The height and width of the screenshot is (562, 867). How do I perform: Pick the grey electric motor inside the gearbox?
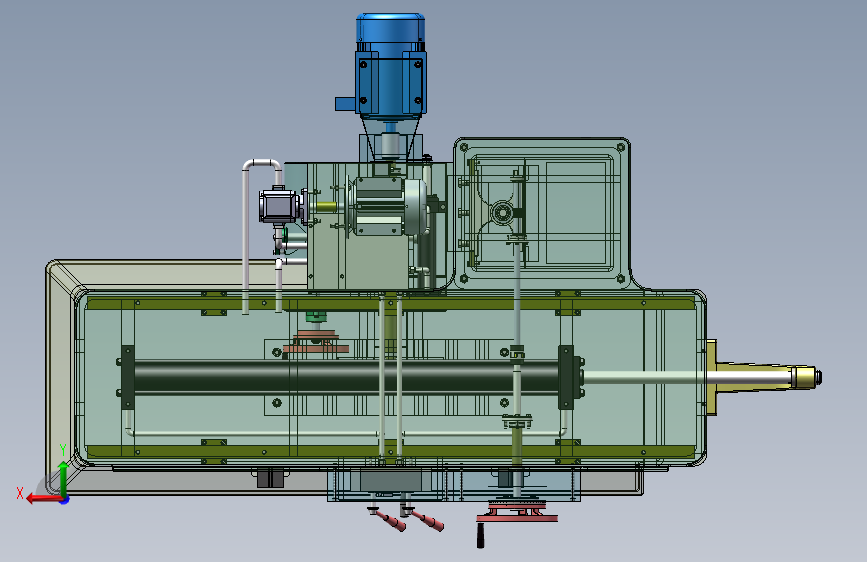tap(387, 206)
